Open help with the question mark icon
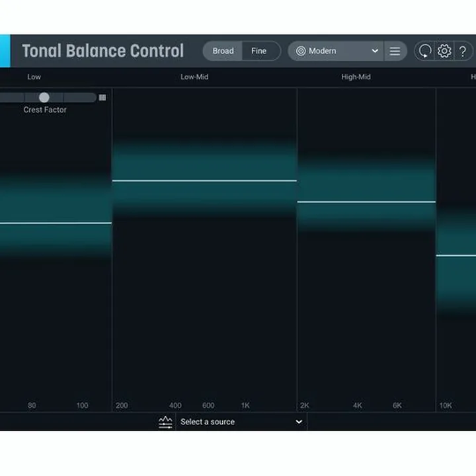Image resolution: width=476 pixels, height=476 pixels. coord(463,51)
